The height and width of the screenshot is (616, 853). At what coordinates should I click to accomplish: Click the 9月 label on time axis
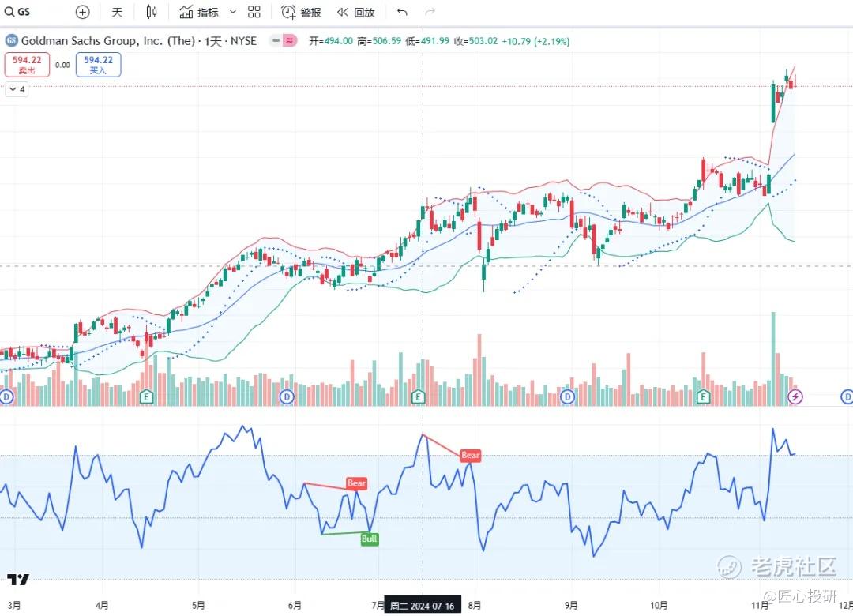(571, 605)
